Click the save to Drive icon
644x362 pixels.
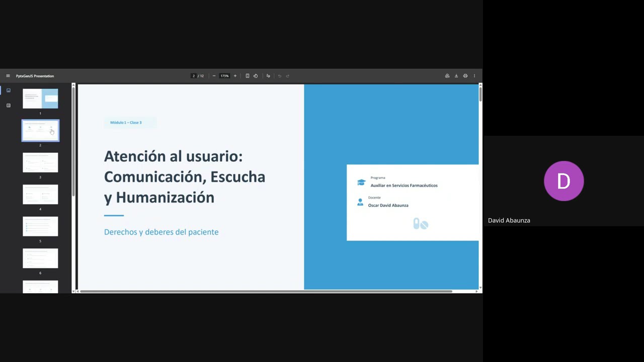pyautogui.click(x=447, y=76)
